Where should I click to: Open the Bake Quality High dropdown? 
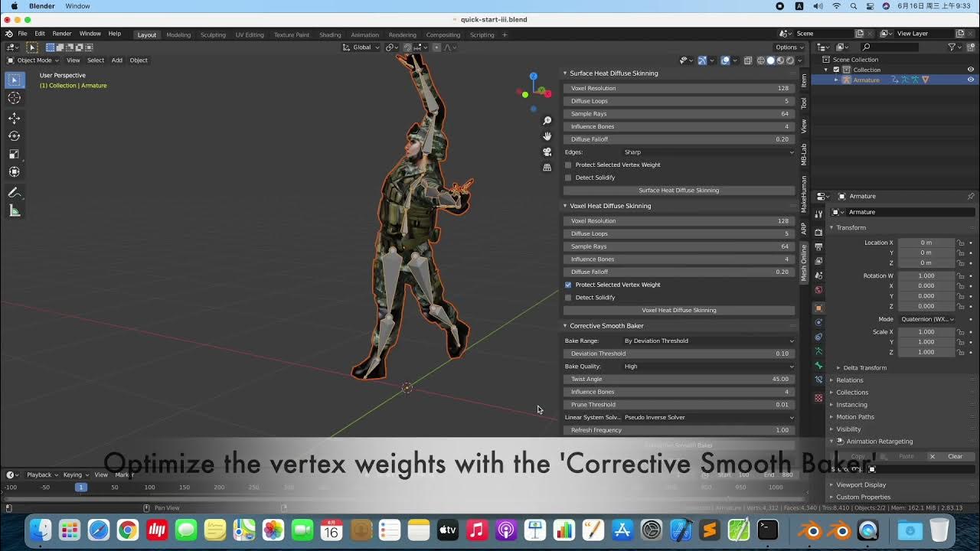coord(708,367)
